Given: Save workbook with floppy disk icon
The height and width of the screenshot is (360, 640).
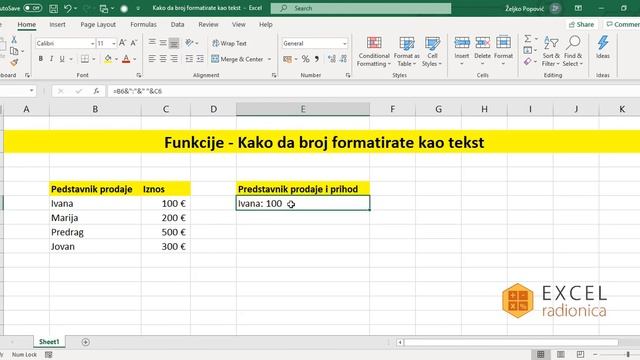Looking at the screenshot, I should tap(53, 8).
